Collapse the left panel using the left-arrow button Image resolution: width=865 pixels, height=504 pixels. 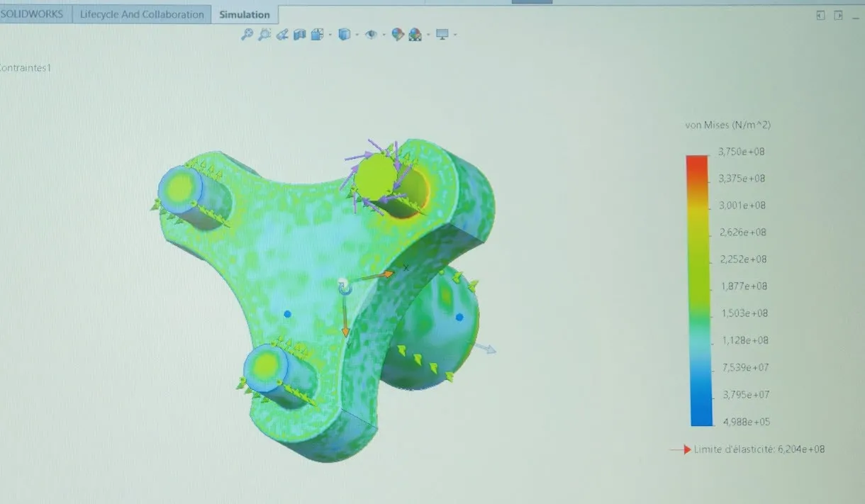coord(820,16)
